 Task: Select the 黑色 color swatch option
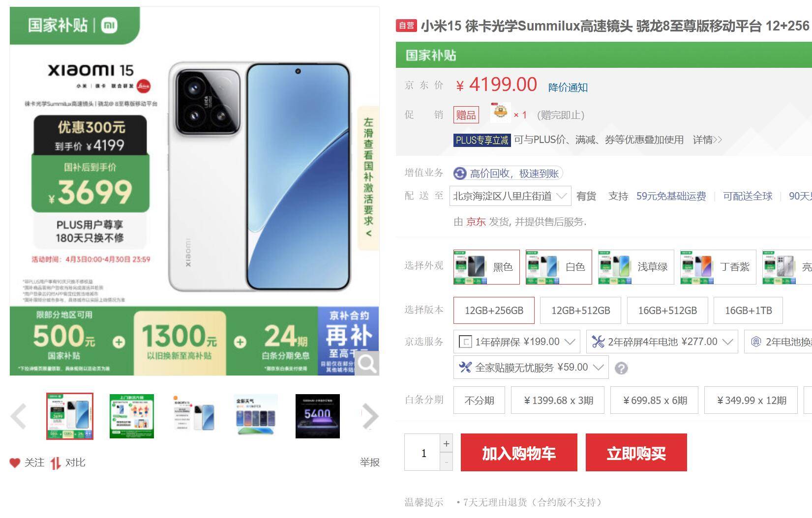pos(486,267)
